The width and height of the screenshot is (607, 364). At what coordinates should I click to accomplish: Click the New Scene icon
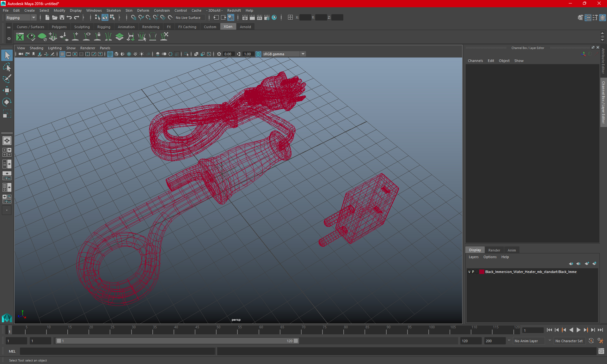point(47,18)
